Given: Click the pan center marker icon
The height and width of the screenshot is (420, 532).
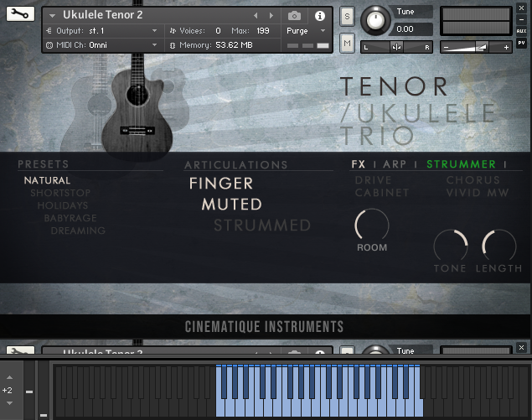Looking at the screenshot, I should (396, 47).
